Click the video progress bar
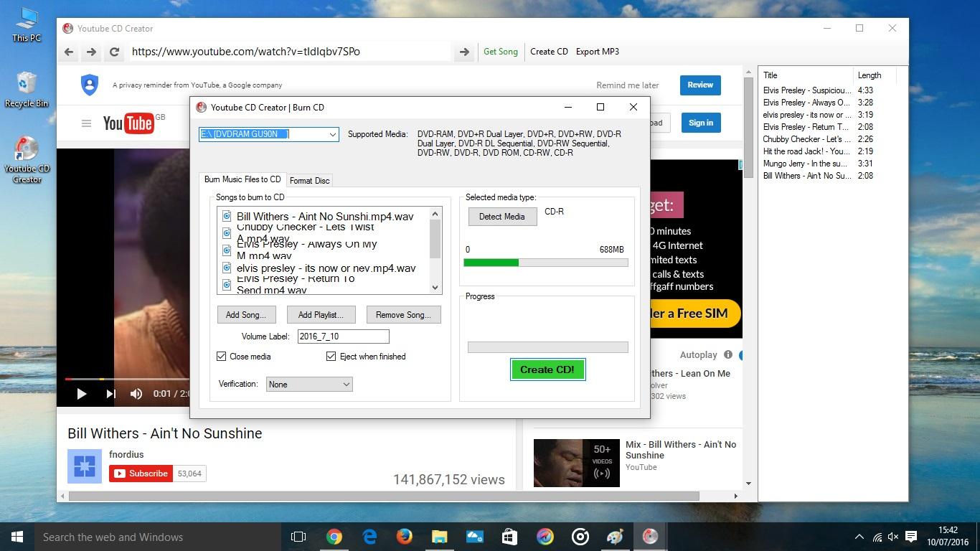This screenshot has height=551, width=980. tap(127, 379)
